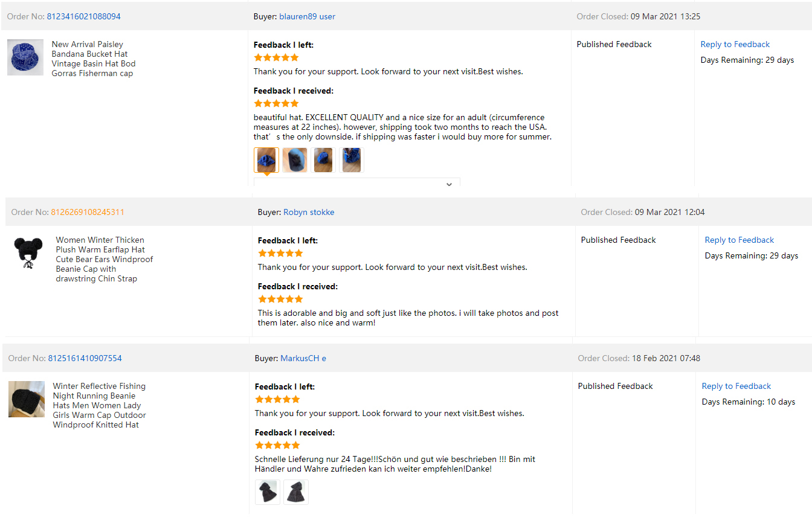
Task: View fourth review photo of blue bucket hat
Action: pos(352,160)
